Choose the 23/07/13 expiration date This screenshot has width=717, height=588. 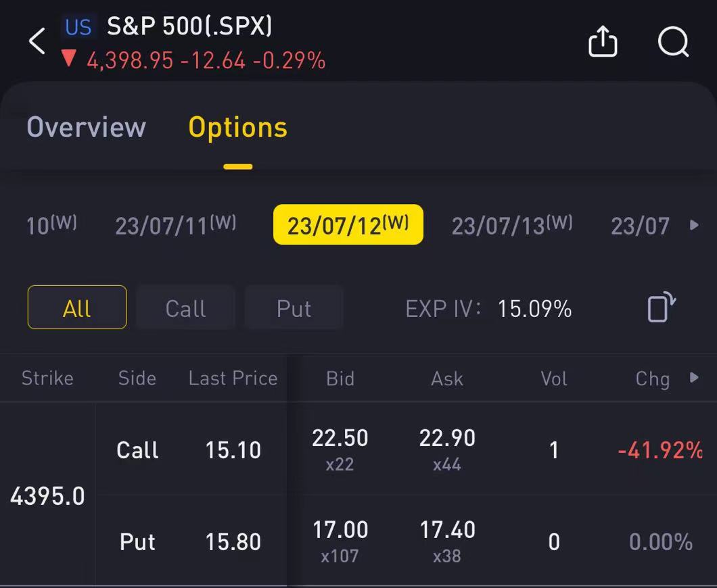pos(511,225)
